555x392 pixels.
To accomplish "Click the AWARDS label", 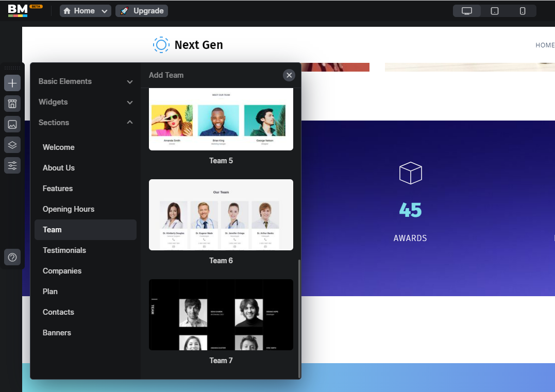I will point(410,238).
